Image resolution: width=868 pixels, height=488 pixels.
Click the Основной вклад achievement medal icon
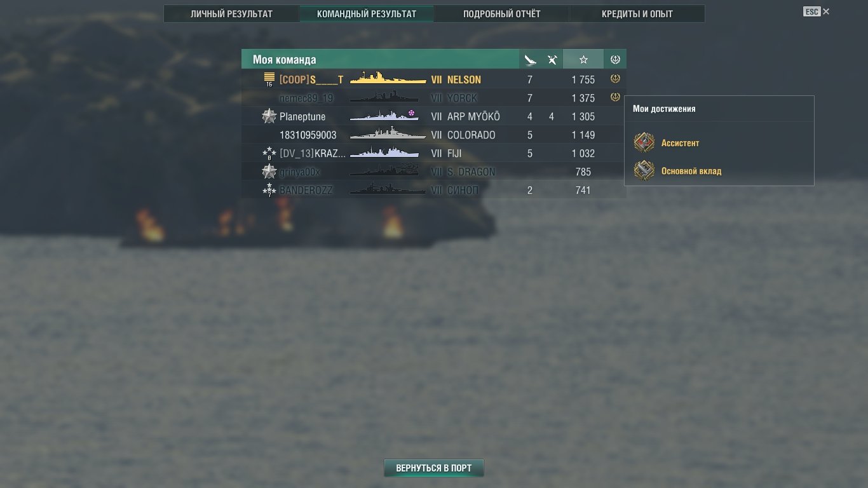click(x=644, y=171)
